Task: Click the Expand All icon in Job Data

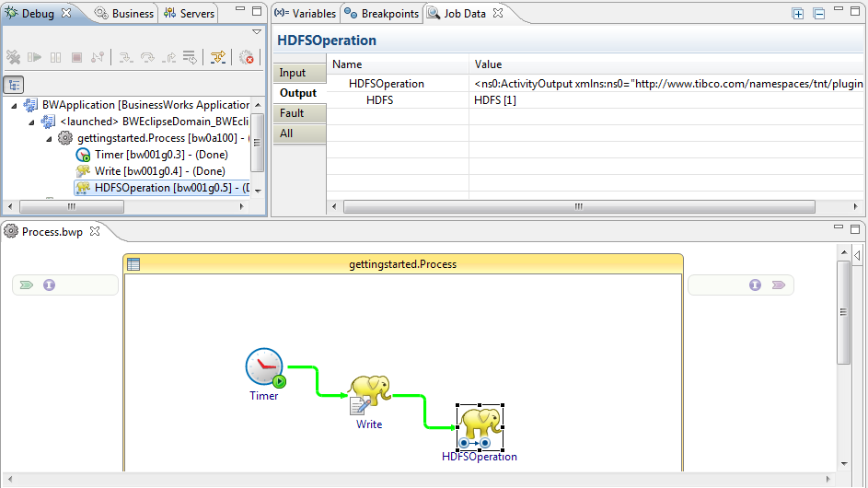Action: pyautogui.click(x=798, y=14)
